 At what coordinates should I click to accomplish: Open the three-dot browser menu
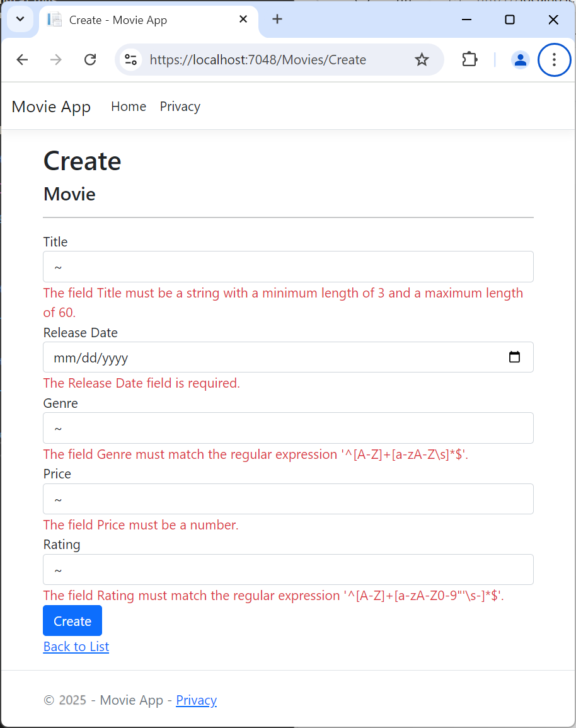pyautogui.click(x=554, y=59)
